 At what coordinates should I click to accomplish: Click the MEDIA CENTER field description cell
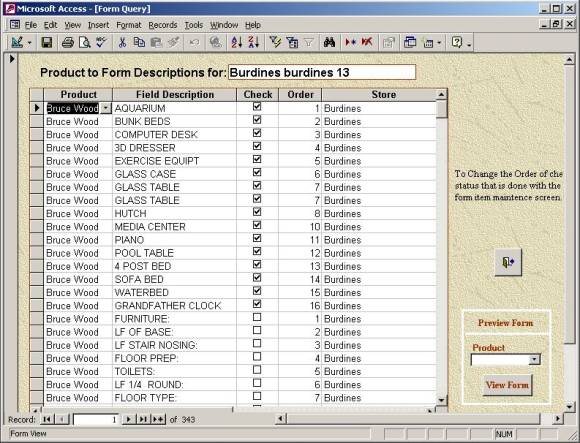(174, 227)
